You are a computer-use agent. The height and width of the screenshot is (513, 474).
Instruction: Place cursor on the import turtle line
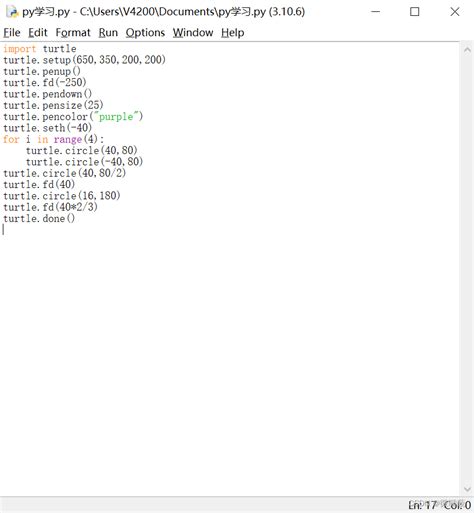tap(40, 49)
